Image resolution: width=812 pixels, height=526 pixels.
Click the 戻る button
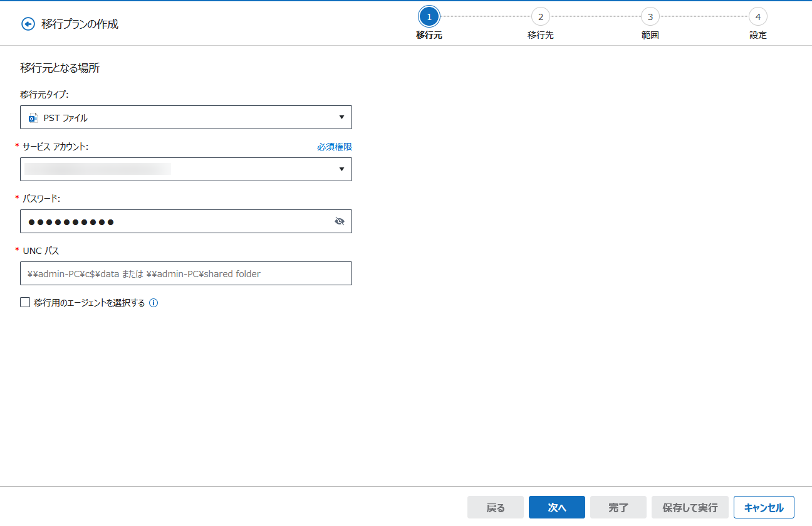496,508
